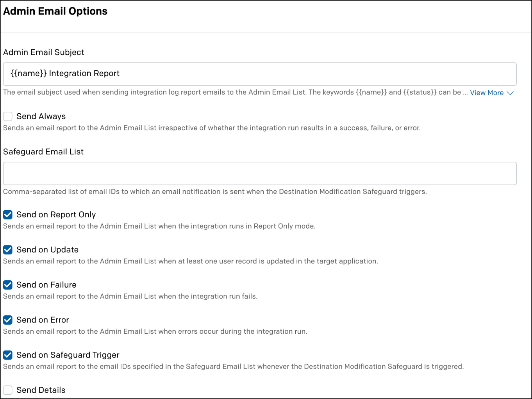Click the Send on Safeguard Trigger label
The image size is (532, 399).
coord(68,355)
